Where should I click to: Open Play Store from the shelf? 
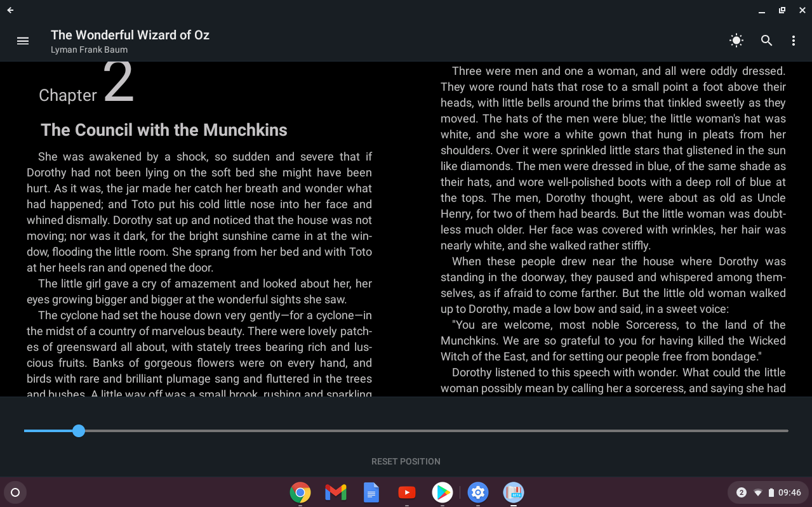443,492
